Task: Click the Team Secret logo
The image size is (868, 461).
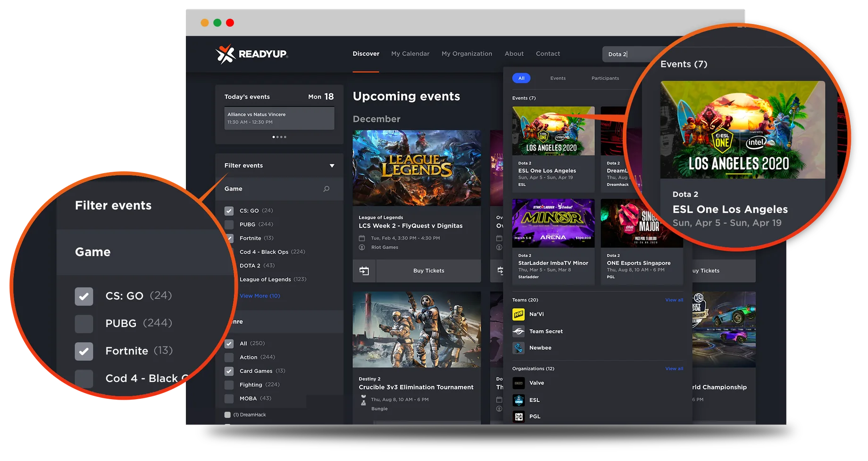Action: click(518, 331)
